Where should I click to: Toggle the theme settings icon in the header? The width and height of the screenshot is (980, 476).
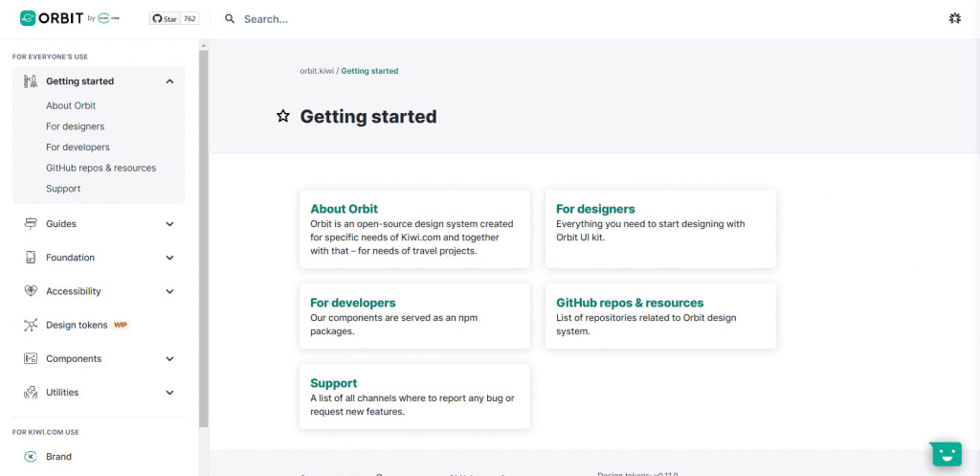point(954,19)
